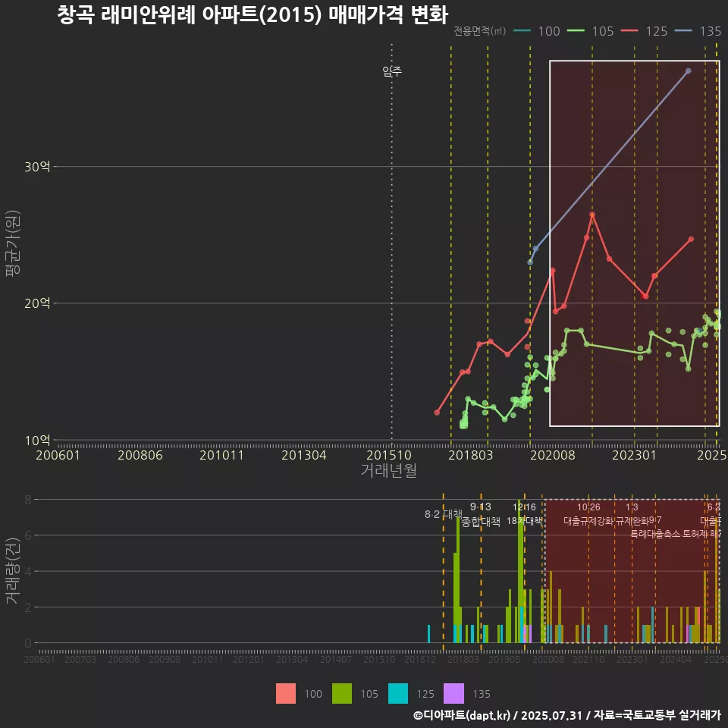The image size is (728, 728).
Task: Click the green 105 line swatch in top legend
Action: pyautogui.click(x=576, y=31)
